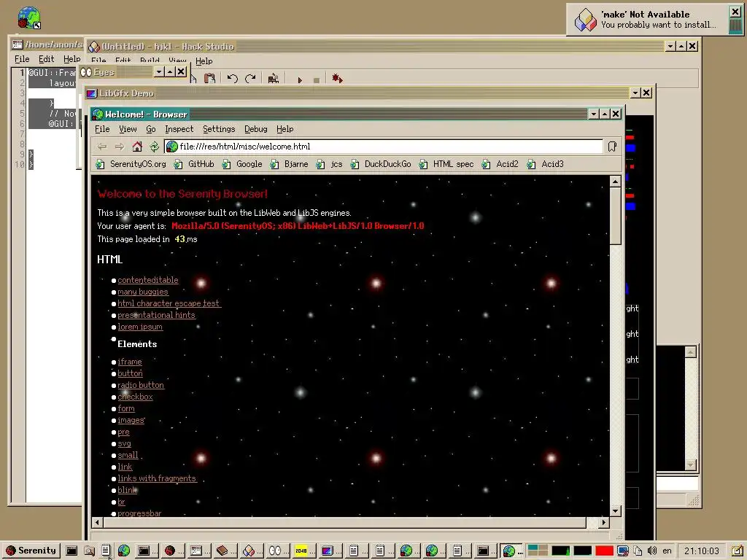Redo with the Hack Studio redo arrow
Image resolution: width=747 pixels, height=560 pixels.
coord(251,79)
